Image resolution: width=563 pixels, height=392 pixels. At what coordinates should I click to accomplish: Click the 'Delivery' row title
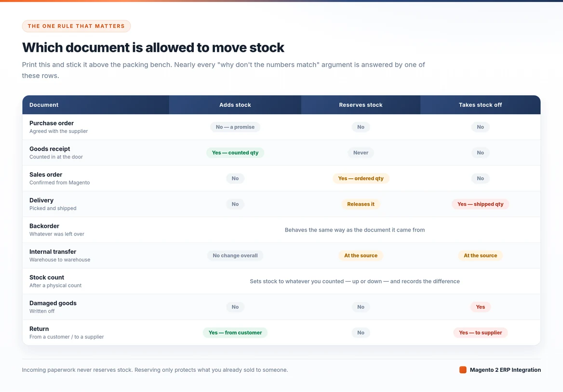click(41, 200)
